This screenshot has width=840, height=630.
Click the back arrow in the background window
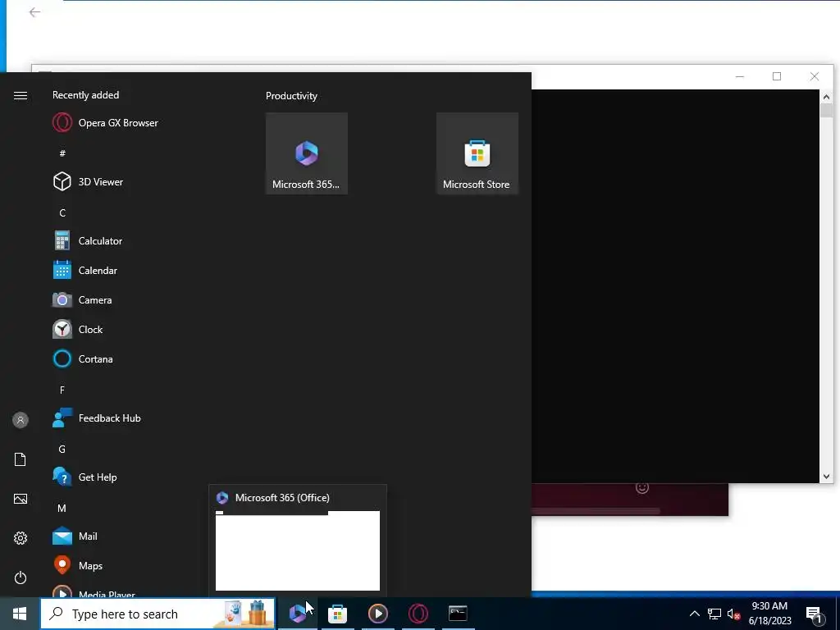(34, 11)
